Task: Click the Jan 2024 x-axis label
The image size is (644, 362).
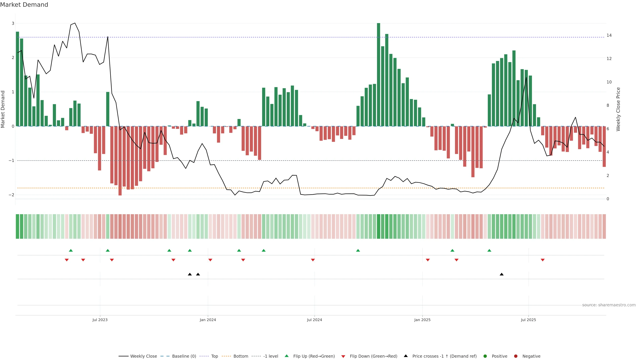Action: [208, 320]
